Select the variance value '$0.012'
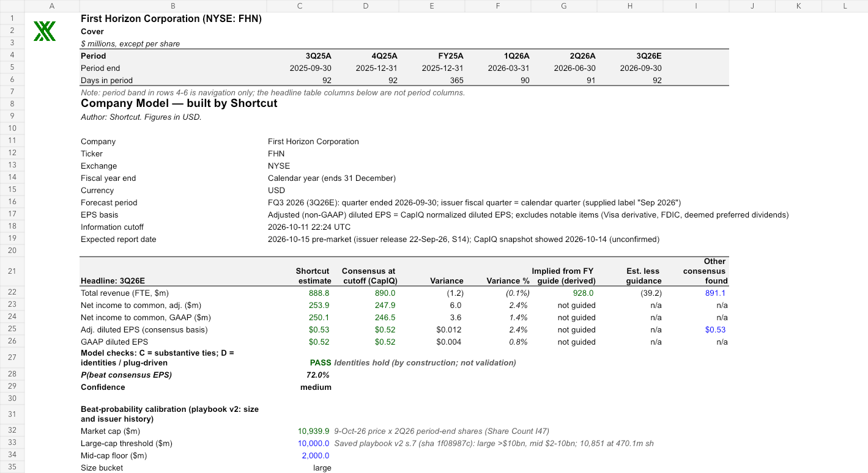This screenshot has width=868, height=473. (x=449, y=329)
